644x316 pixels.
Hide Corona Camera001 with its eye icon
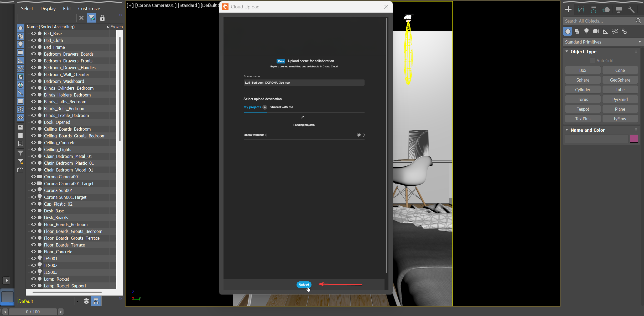(34, 176)
